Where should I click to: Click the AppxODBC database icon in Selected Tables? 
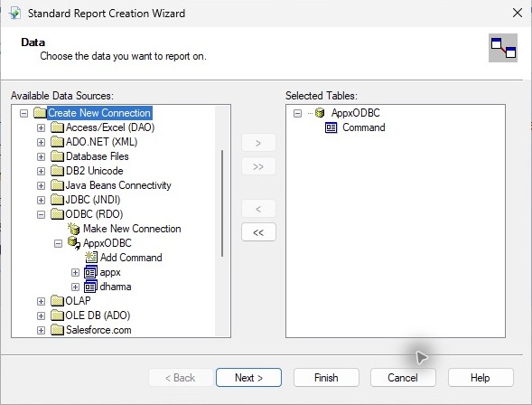[320, 113]
